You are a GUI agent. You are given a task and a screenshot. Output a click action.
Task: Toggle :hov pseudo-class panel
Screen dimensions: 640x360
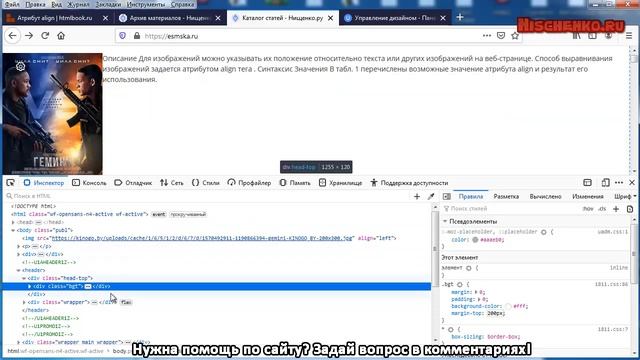[588, 209]
